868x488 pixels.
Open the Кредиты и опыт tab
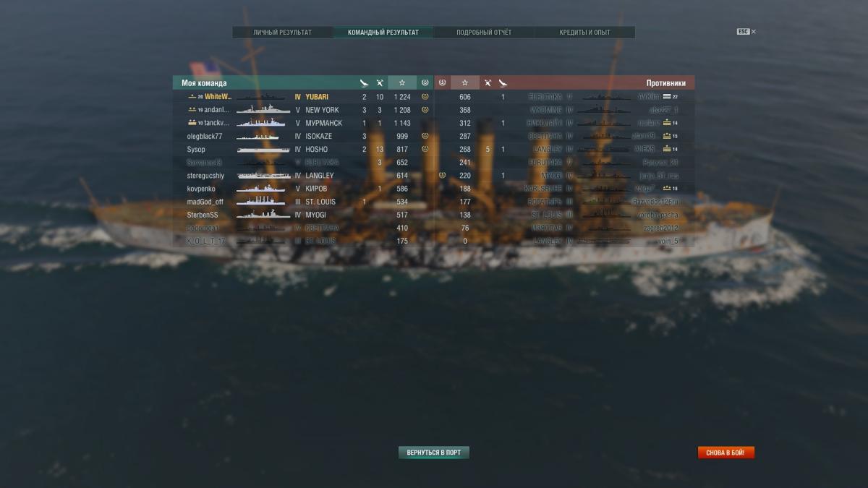point(584,33)
